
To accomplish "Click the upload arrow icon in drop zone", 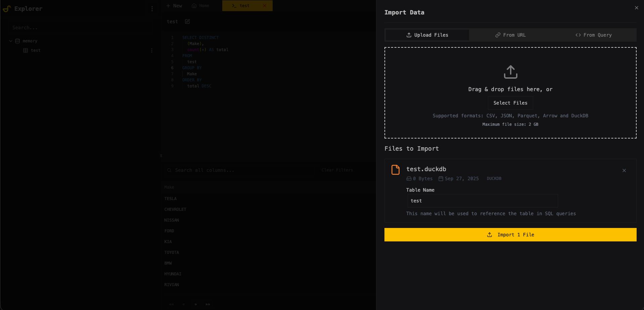I will (x=510, y=72).
